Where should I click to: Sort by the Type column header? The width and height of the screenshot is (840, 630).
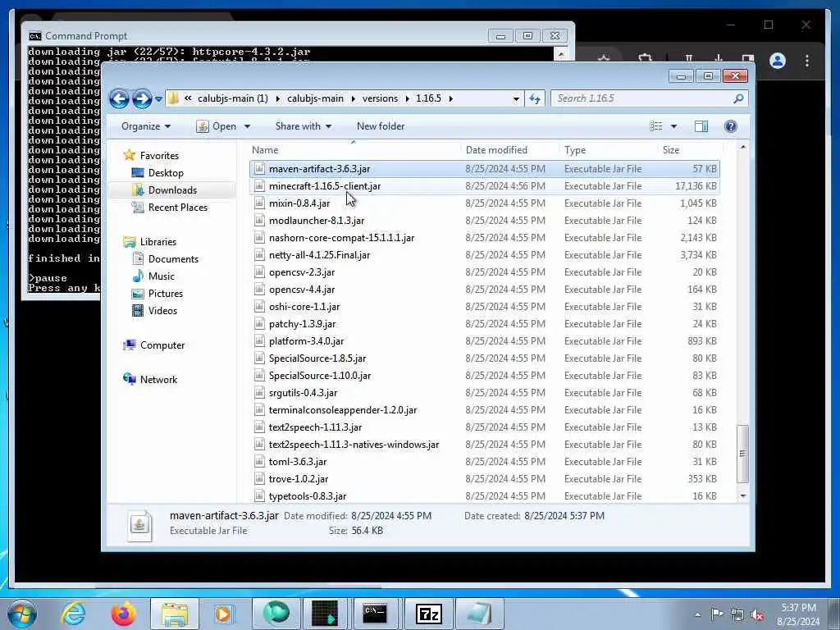(608, 150)
